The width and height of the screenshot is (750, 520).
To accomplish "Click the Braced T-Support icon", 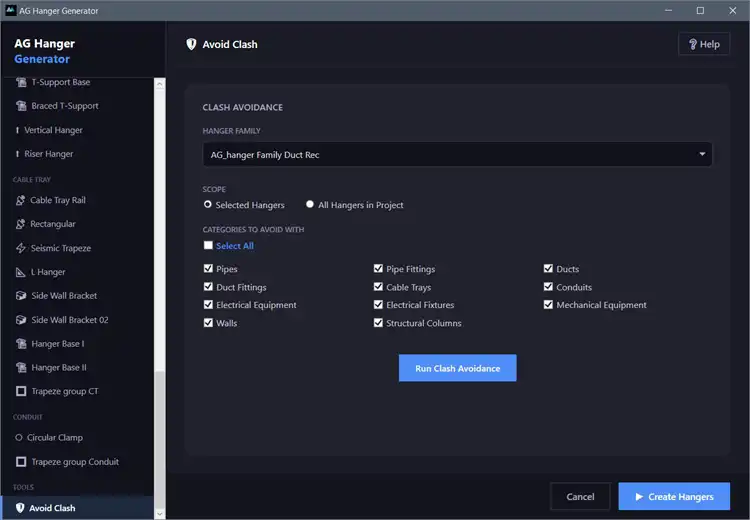I will point(21,106).
